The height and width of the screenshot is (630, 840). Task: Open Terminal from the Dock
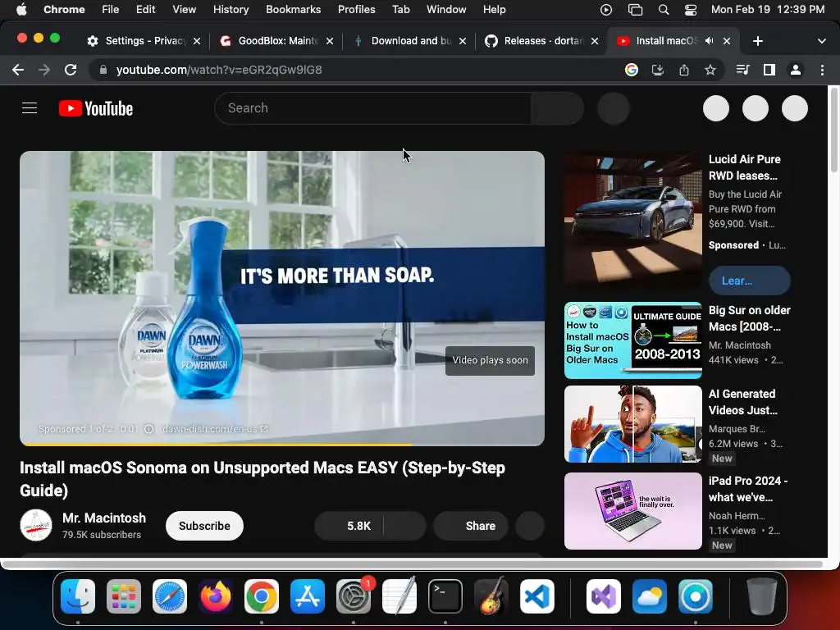[x=445, y=596]
